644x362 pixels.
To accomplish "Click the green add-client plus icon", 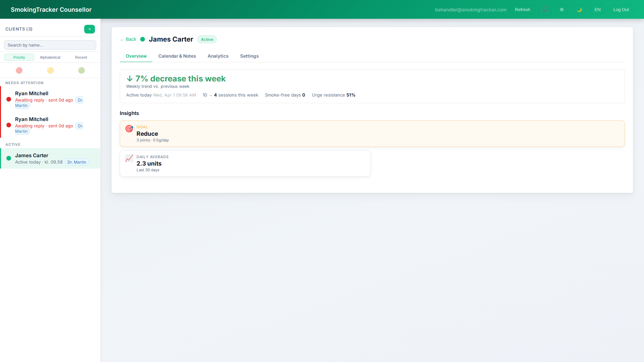I will pyautogui.click(x=89, y=29).
